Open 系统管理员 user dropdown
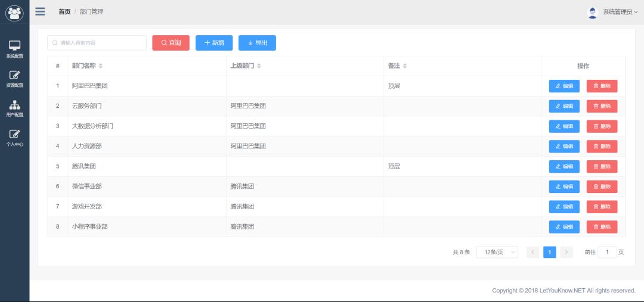This screenshot has height=302, width=644. 620,13
